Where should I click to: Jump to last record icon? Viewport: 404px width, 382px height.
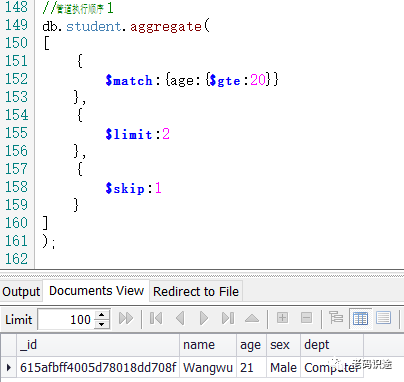tap(228, 319)
